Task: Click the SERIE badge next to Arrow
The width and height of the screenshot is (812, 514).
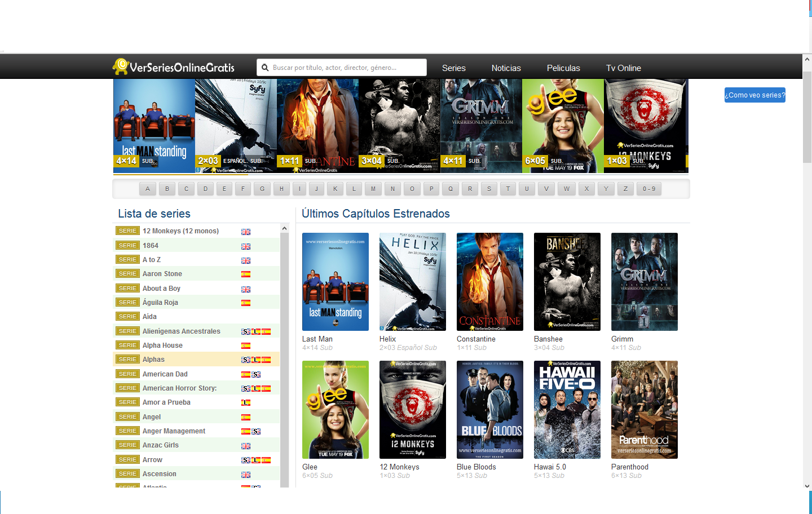Action: [x=127, y=460]
